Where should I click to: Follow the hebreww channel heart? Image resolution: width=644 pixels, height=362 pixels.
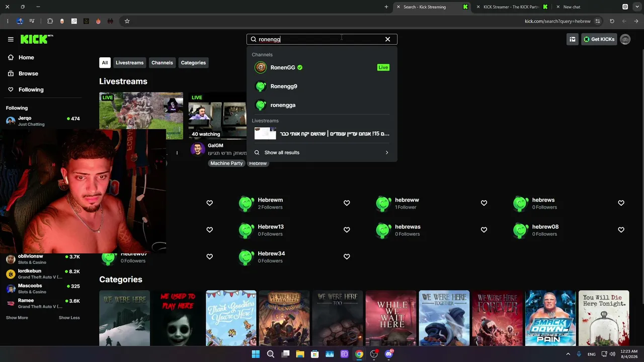[x=484, y=203]
